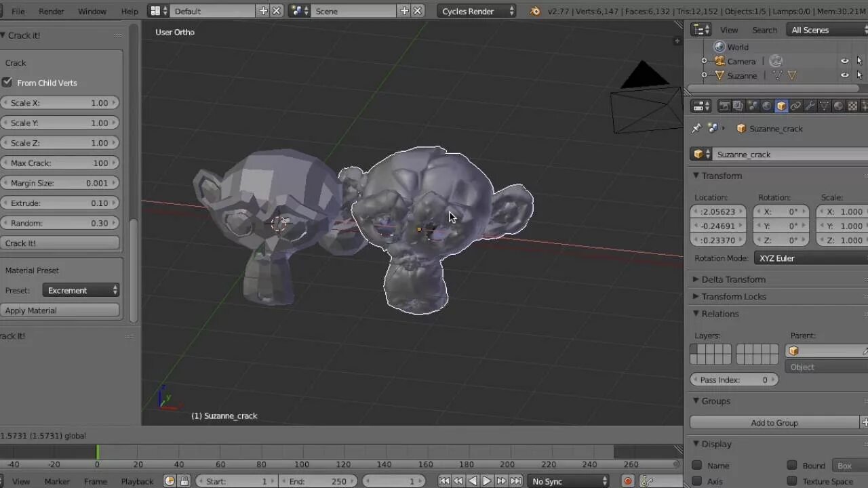Image resolution: width=868 pixels, height=488 pixels.
Task: Open the Render properties tab icon
Action: click(x=724, y=106)
